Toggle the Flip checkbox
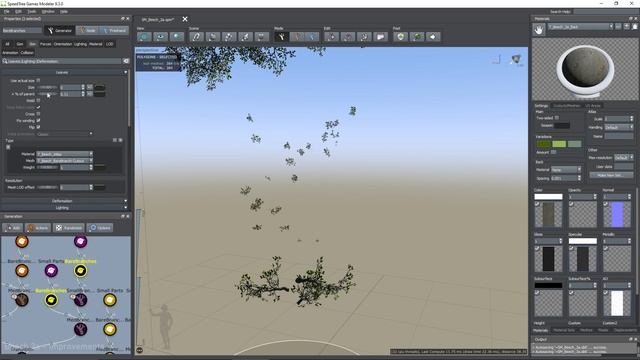Image resolution: width=640 pixels, height=360 pixels. coord(38,127)
